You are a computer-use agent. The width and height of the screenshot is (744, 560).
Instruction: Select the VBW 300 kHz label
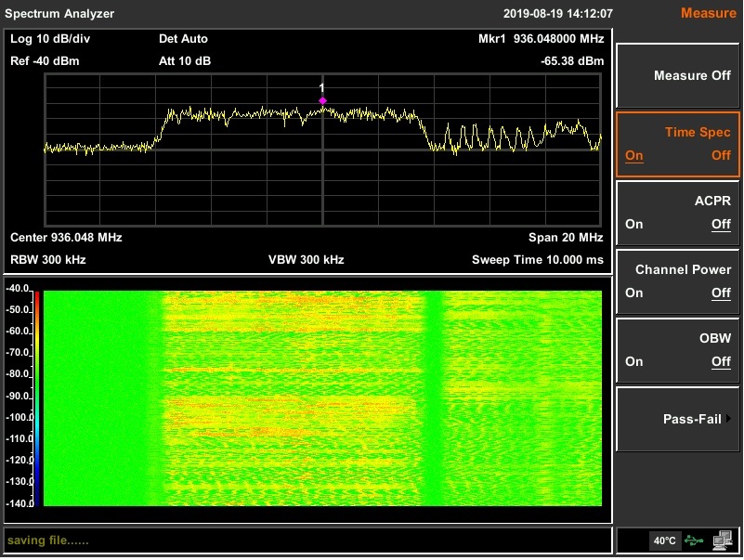point(306,259)
